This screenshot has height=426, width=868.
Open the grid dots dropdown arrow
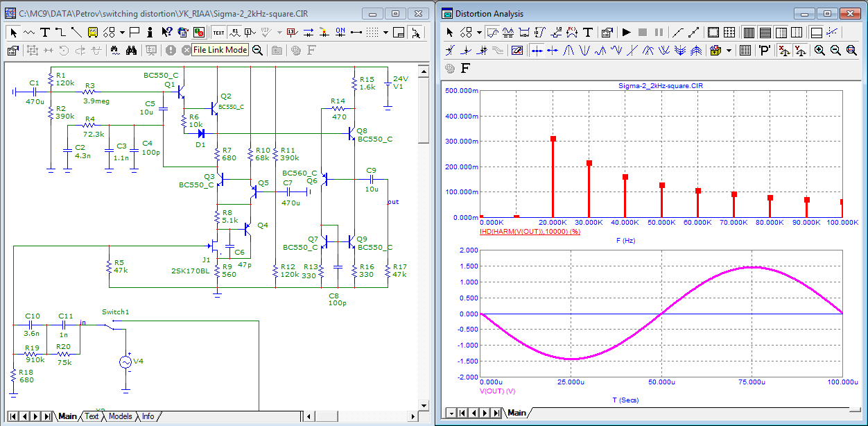(x=385, y=32)
